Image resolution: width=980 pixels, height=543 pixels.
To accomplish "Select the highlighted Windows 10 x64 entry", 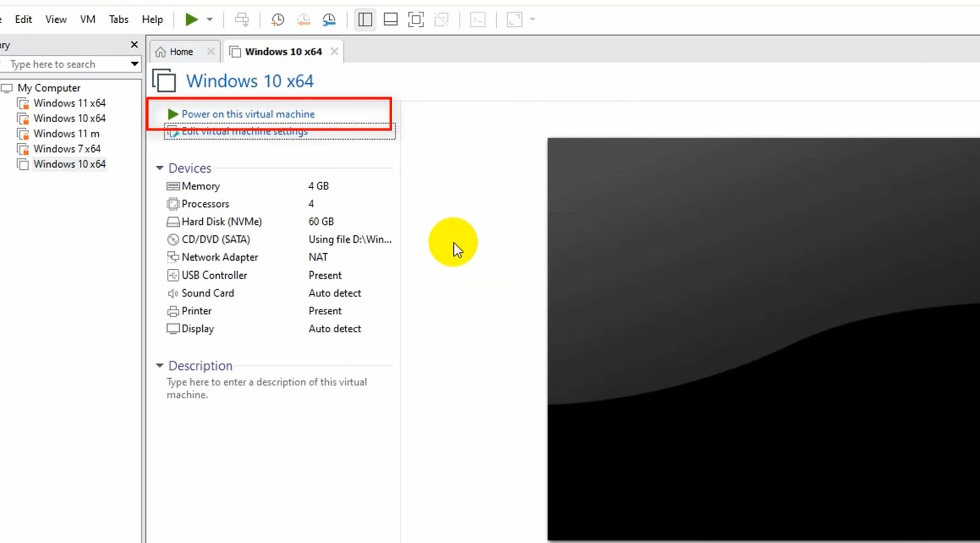I will 69,164.
